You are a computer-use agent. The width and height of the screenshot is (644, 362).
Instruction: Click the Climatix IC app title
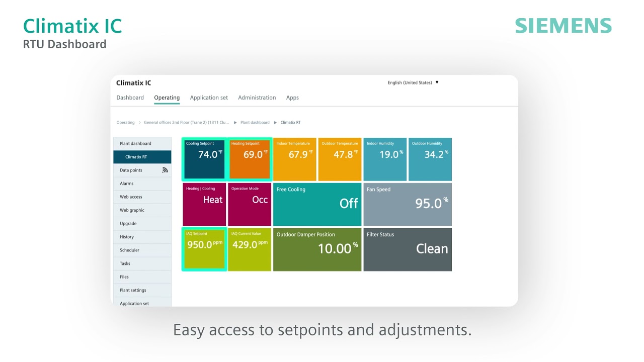click(134, 83)
